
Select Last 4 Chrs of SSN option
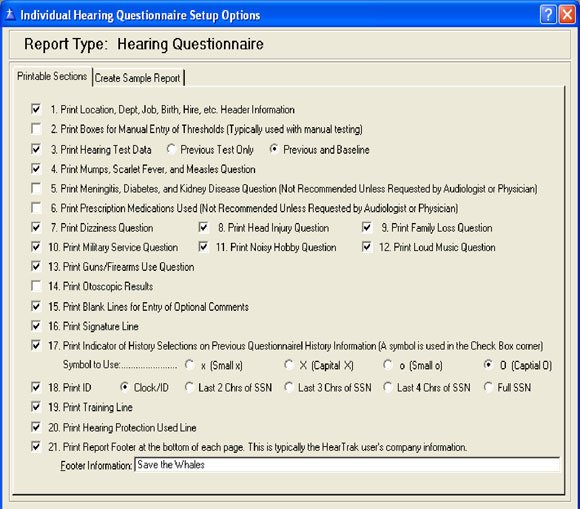pyautogui.click(x=388, y=387)
